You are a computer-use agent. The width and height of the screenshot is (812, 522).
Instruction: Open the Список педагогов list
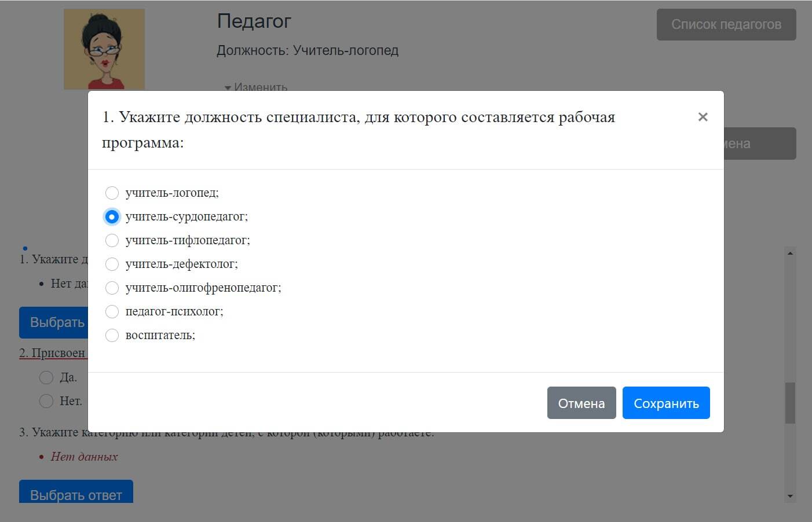pos(726,24)
